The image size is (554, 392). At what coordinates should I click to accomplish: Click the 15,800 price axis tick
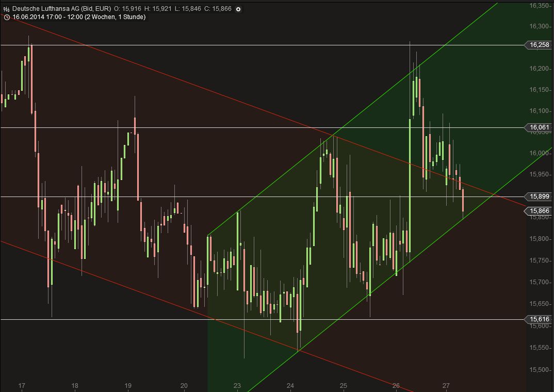539,239
